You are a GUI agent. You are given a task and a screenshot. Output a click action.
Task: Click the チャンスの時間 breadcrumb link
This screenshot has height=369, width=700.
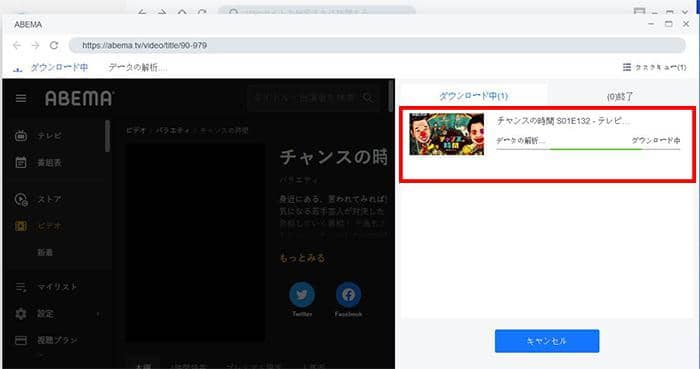click(224, 131)
